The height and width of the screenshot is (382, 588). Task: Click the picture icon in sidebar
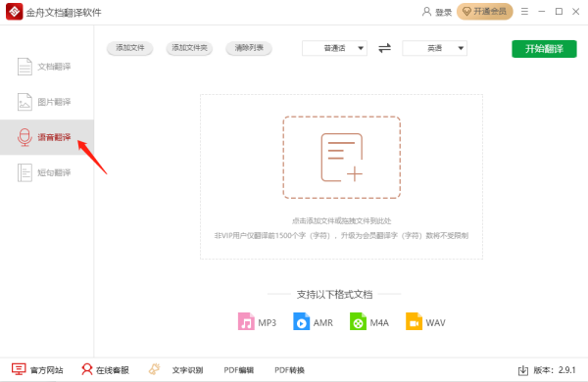tap(24, 102)
